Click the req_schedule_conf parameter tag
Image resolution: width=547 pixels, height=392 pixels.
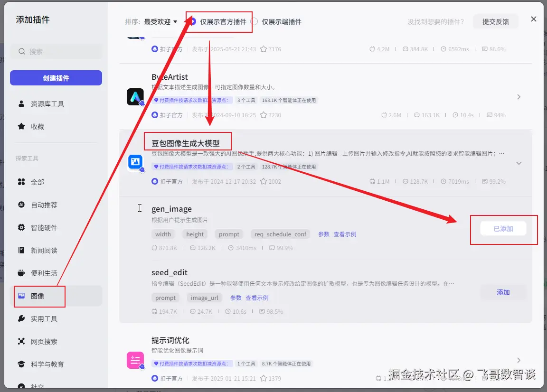pos(280,234)
